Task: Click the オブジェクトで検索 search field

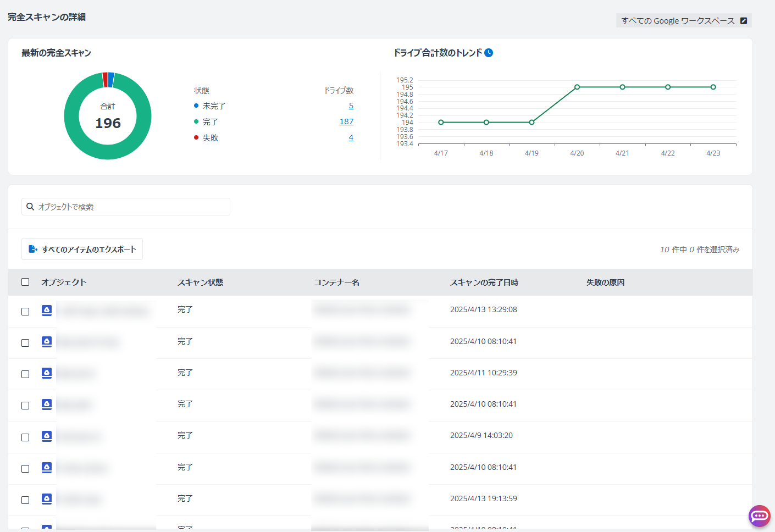Action: (x=126, y=207)
